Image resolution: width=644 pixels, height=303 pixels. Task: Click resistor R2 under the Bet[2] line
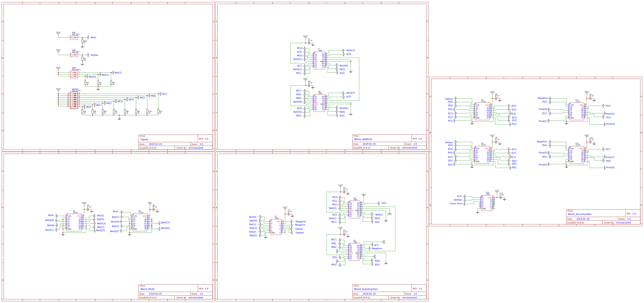point(111,83)
